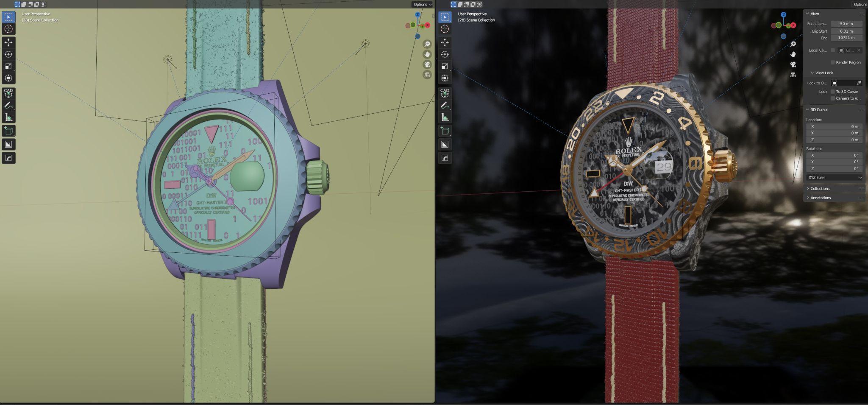This screenshot has height=405, width=868.
Task: Switch perspective/orthographic in the right viewport
Action: (793, 75)
